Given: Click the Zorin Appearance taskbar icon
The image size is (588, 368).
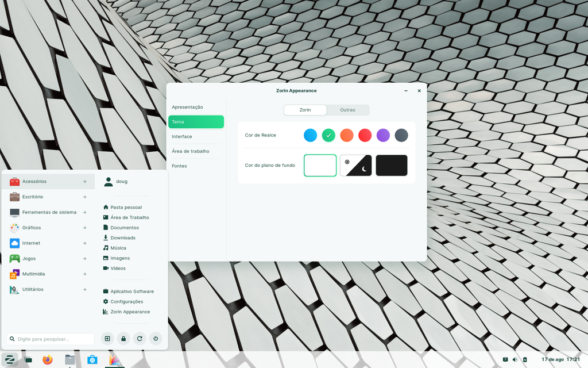Looking at the screenshot, I should (x=114, y=360).
